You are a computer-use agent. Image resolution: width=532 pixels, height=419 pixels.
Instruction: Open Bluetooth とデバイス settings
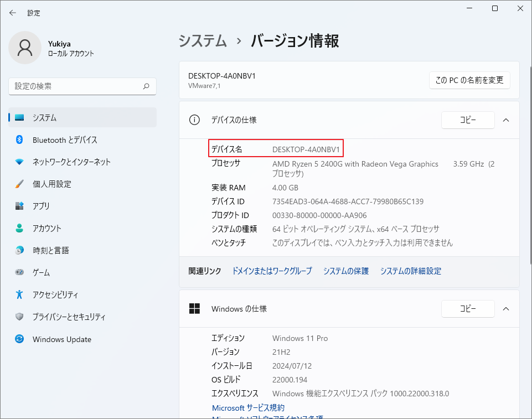[82, 140]
